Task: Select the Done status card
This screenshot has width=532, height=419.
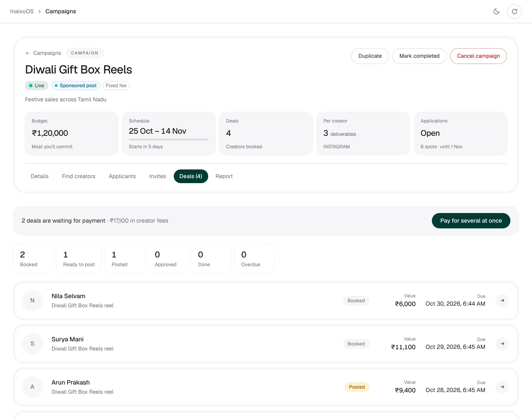Action: point(211,258)
